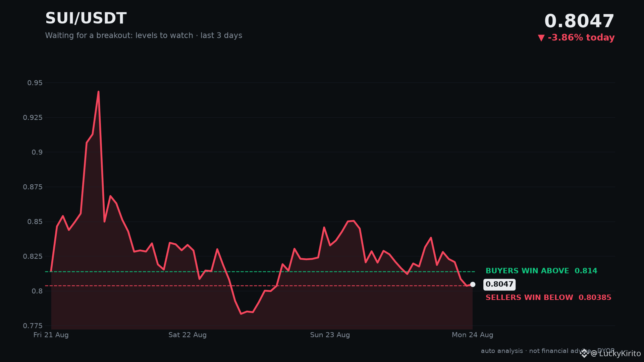Click the 'BUYERS WIN ABOVE 0.814' label

tap(541, 271)
